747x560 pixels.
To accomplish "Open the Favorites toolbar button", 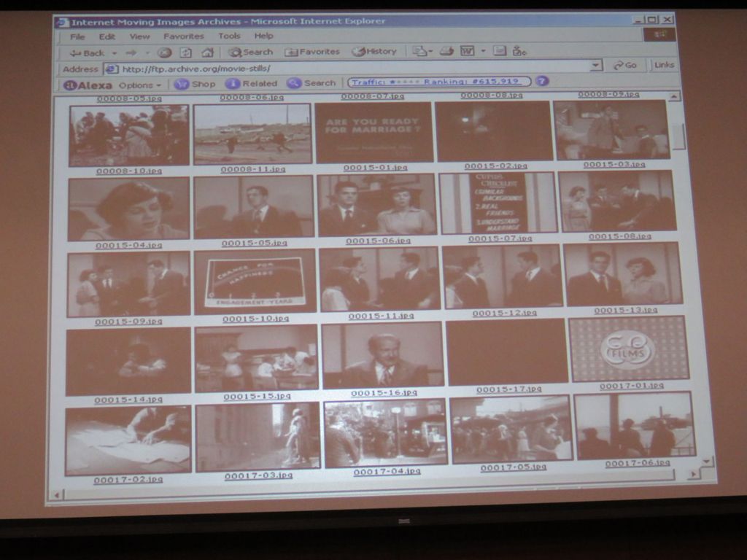I will click(x=312, y=52).
